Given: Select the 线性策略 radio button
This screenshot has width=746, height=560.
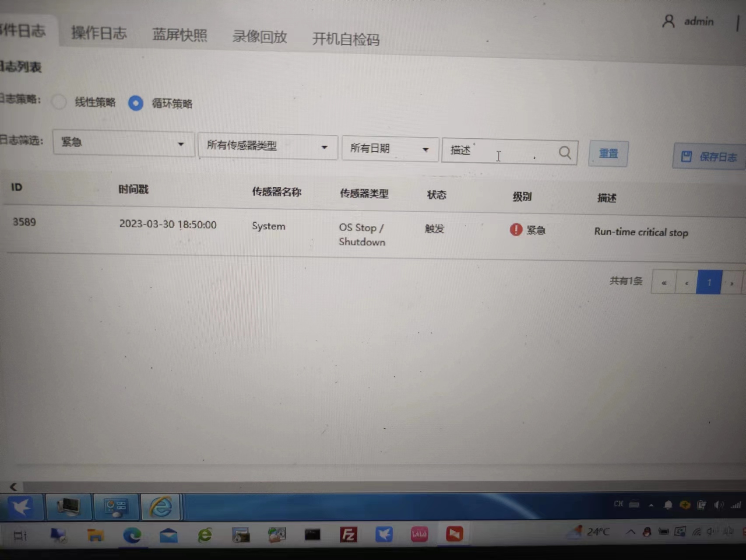Looking at the screenshot, I should coord(59,101).
